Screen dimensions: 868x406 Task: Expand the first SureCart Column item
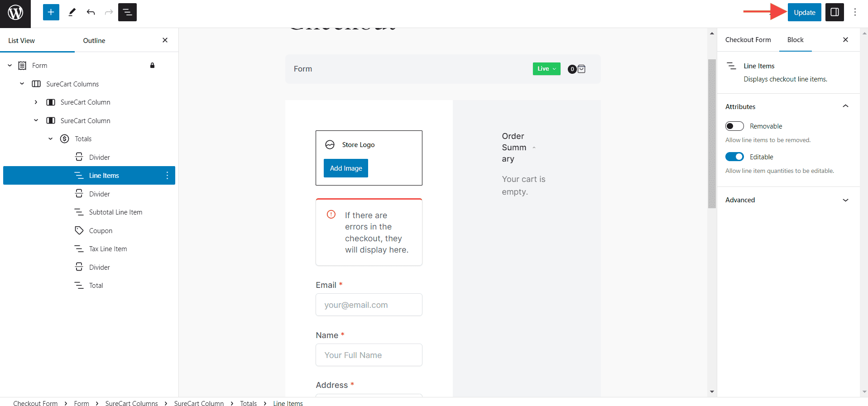click(x=36, y=102)
